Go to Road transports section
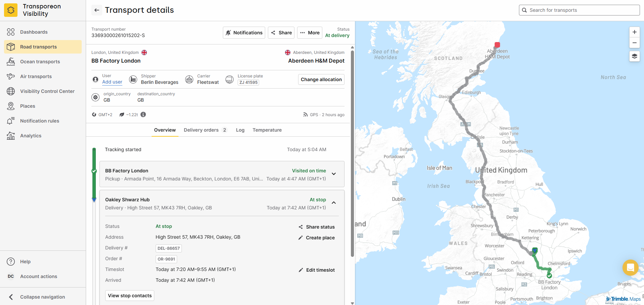644x305 pixels. click(x=43, y=47)
